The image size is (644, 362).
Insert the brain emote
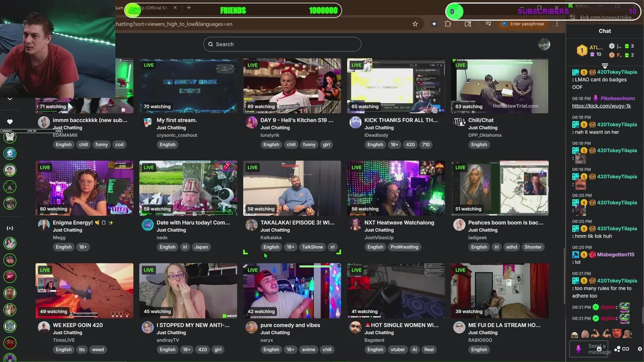(x=585, y=334)
